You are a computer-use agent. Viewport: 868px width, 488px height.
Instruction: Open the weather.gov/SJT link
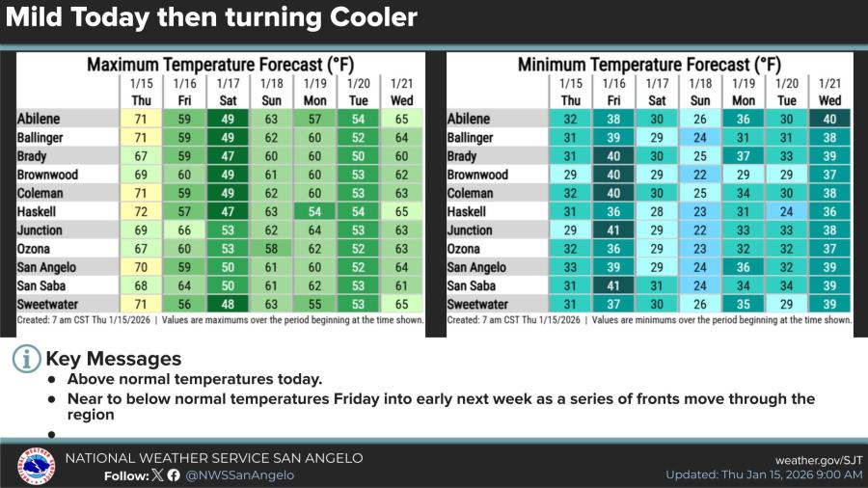(x=818, y=459)
